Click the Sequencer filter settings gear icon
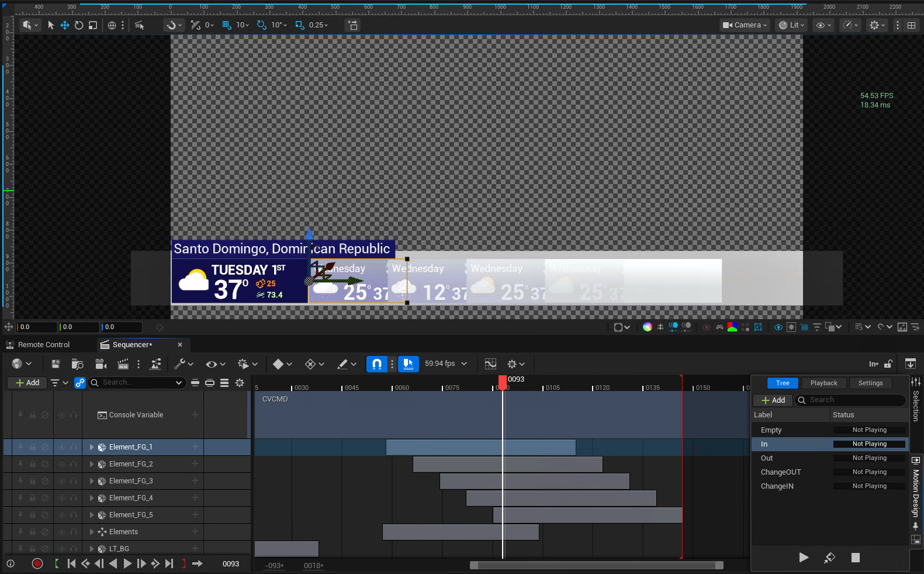The image size is (924, 574). pyautogui.click(x=240, y=383)
